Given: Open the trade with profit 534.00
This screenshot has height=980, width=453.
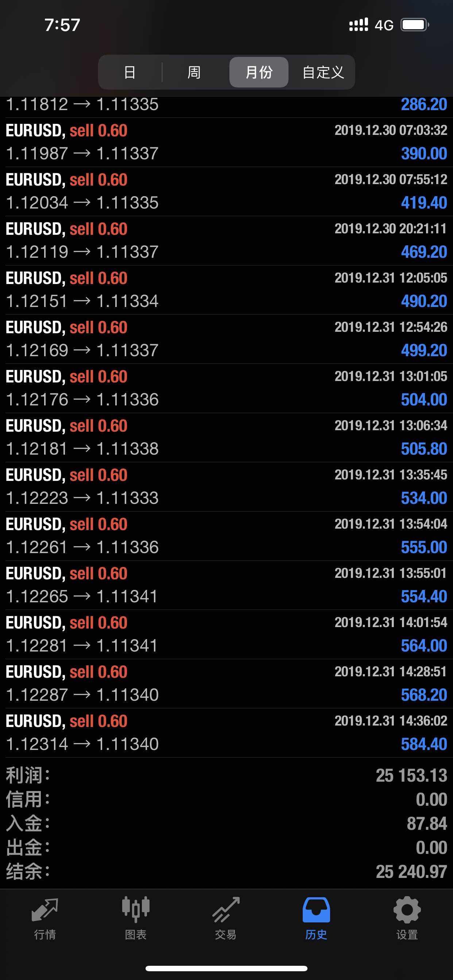Looking at the screenshot, I should click(x=226, y=487).
